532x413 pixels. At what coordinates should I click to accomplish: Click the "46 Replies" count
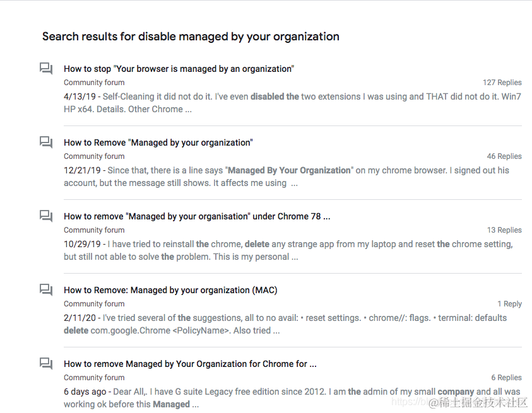pos(504,156)
